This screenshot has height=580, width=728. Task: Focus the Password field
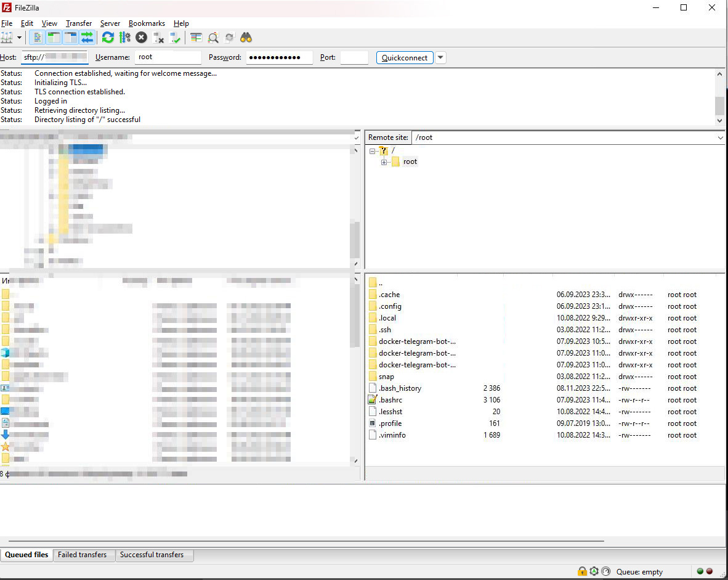pos(279,57)
